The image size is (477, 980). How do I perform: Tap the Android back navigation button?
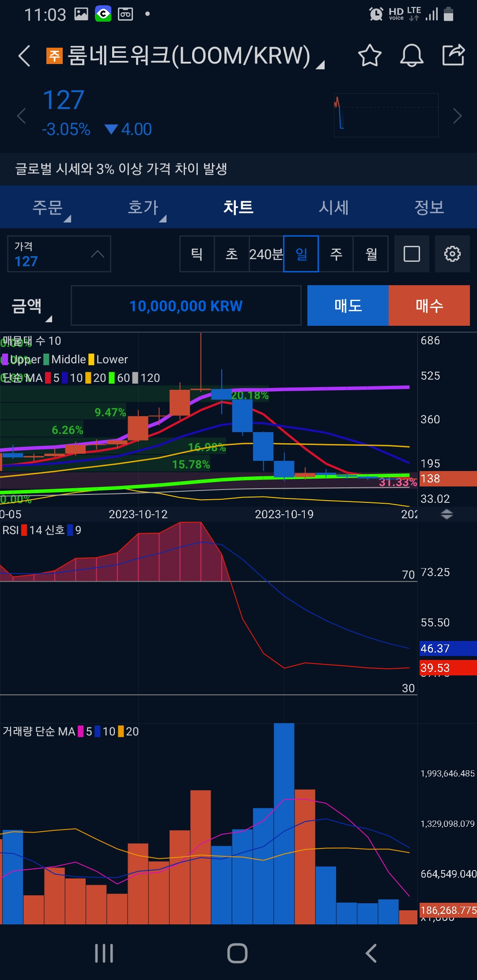pos(371,954)
